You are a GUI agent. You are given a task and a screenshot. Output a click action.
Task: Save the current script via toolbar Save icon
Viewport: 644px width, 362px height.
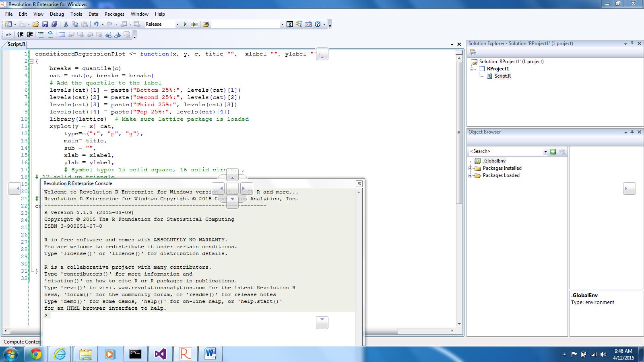click(x=45, y=24)
